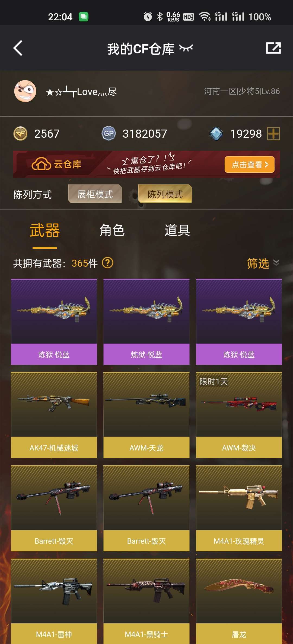Select 陈列模式 display mode
Screen dimensions: 293x644
pyautogui.click(x=165, y=194)
